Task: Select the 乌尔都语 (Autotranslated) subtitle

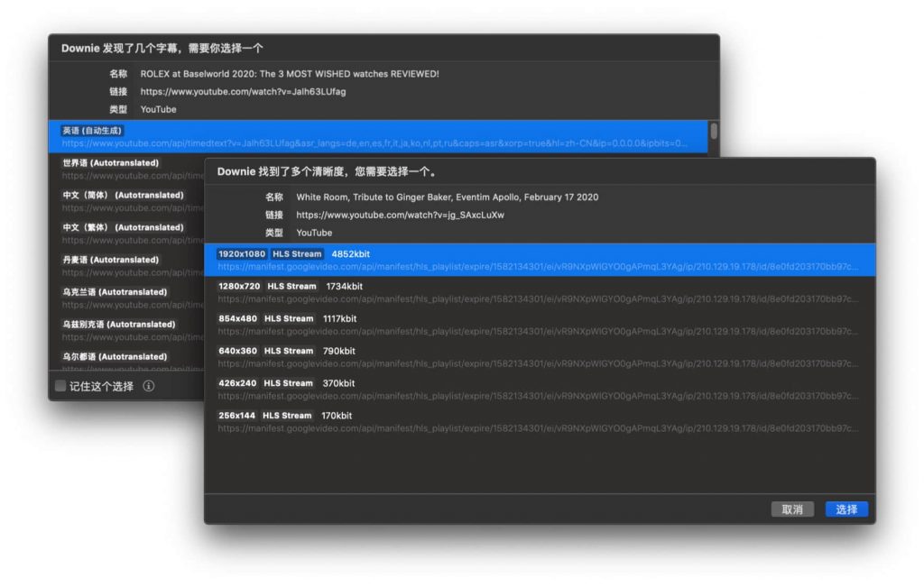Action: pos(126,361)
